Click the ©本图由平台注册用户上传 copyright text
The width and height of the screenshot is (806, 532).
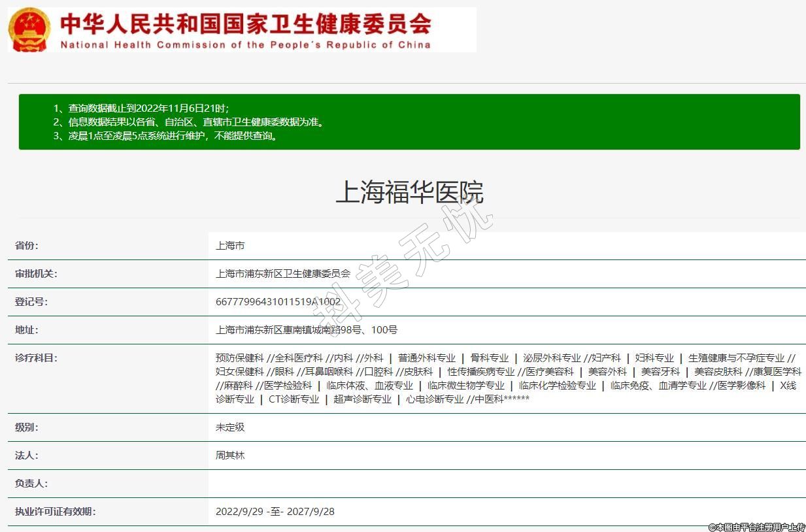(x=756, y=527)
